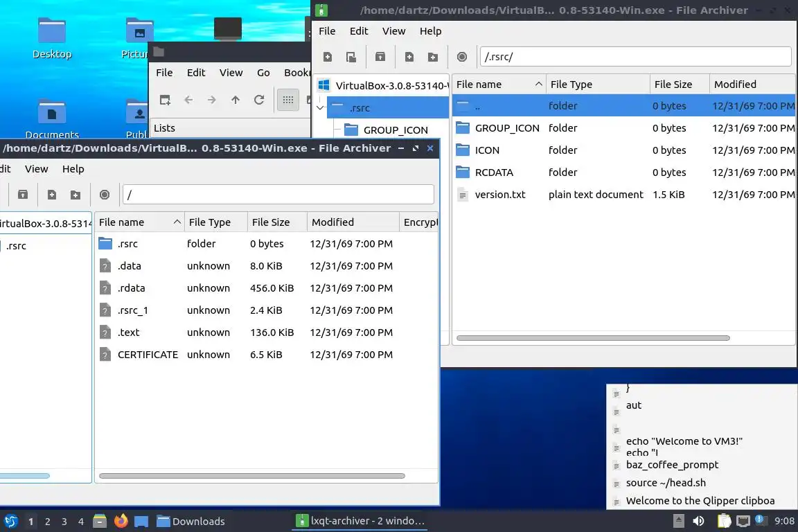Click New archive icon in /.rsrc/ archiver window

pos(327,57)
